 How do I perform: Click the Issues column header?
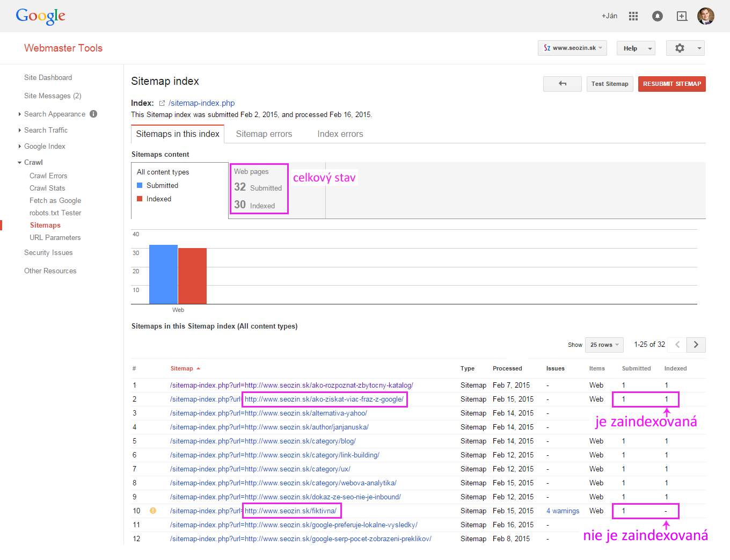556,368
